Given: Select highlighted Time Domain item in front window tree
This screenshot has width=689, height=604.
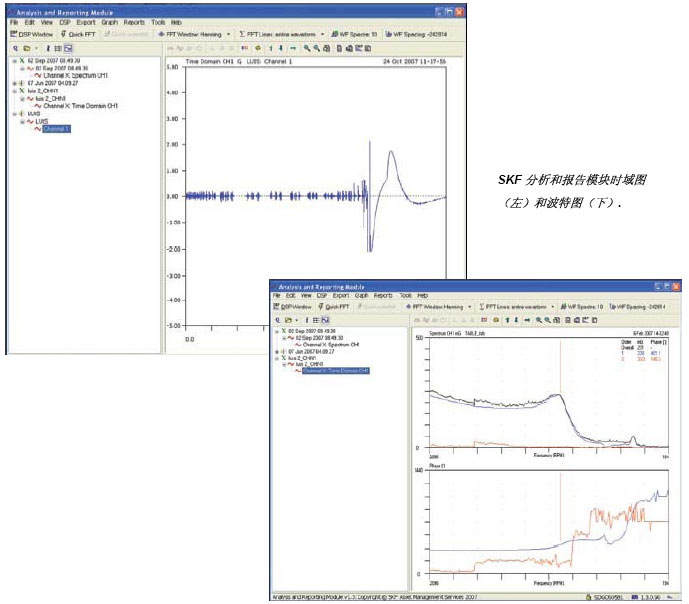Looking at the screenshot, I should 336,371.
